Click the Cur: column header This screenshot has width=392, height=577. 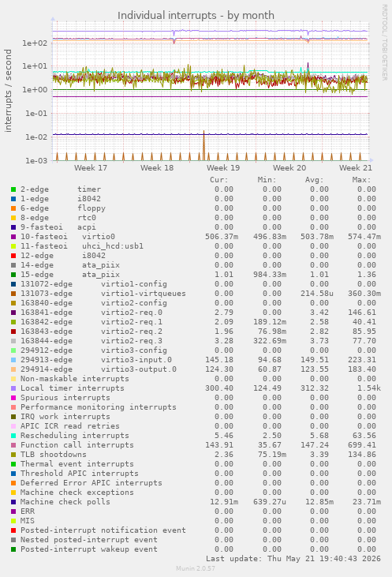click(218, 180)
